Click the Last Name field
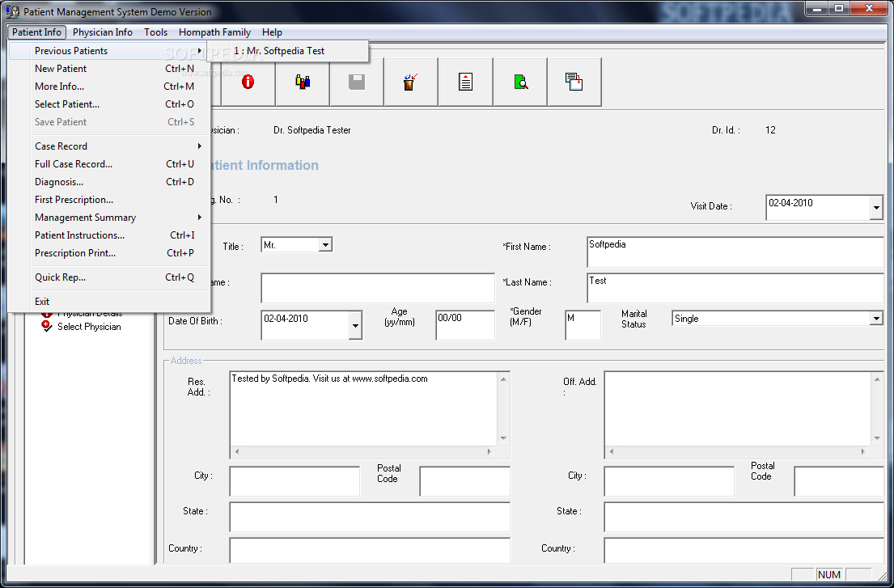Screen dimensions: 894x588 735,288
